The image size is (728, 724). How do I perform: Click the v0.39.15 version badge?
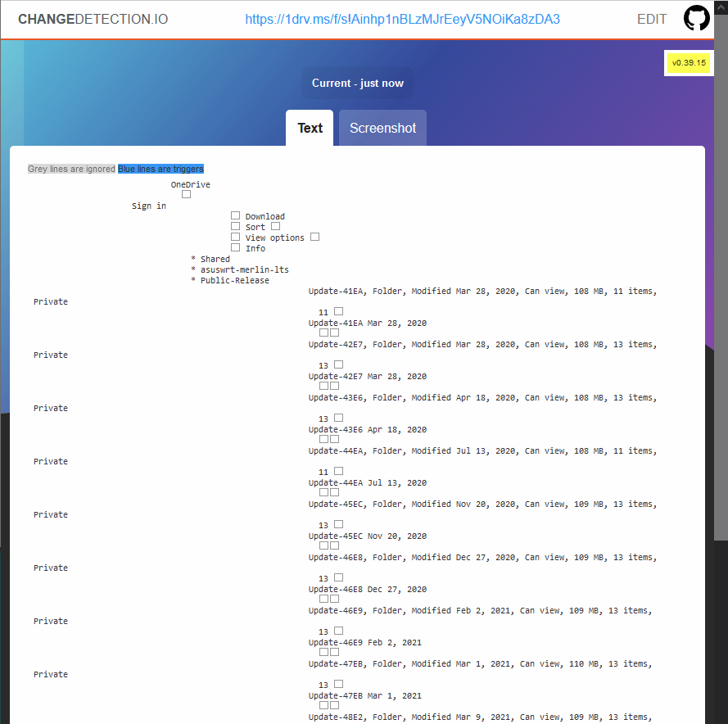[x=689, y=63]
